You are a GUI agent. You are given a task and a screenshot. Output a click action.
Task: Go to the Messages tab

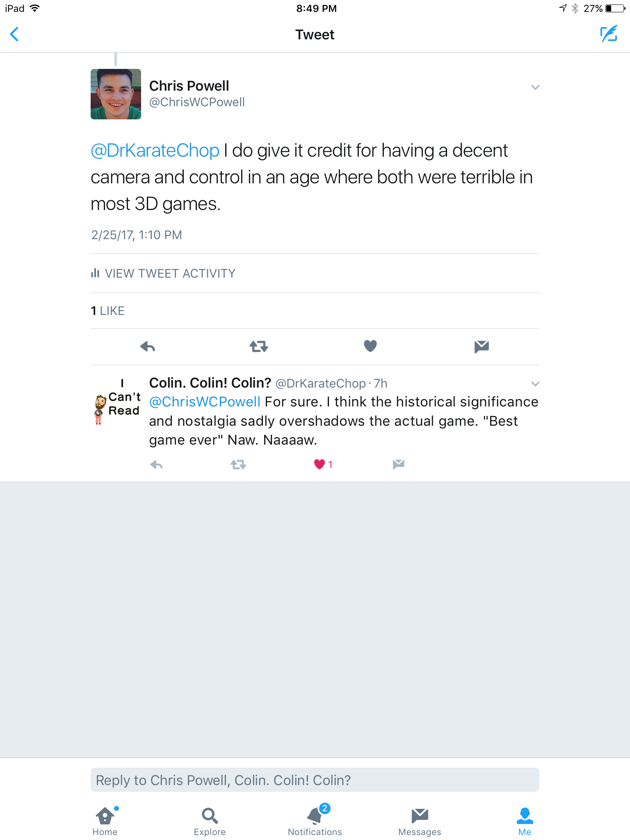(x=420, y=821)
